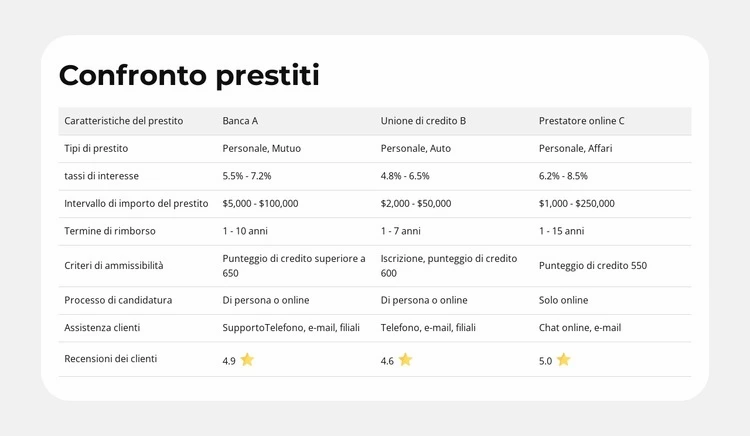Click the star icon beside 4.6 rating
The image size is (750, 436).
405,360
